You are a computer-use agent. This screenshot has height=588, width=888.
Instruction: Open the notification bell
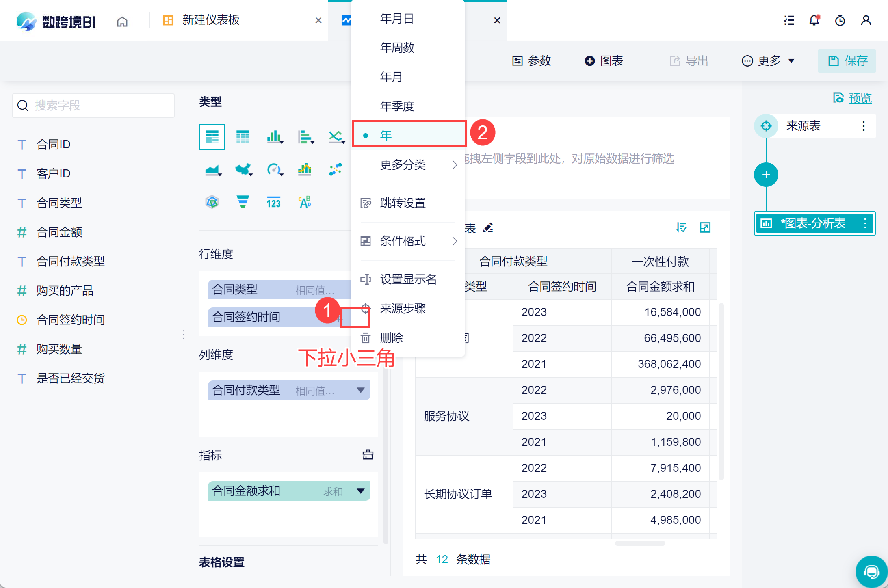[814, 20]
